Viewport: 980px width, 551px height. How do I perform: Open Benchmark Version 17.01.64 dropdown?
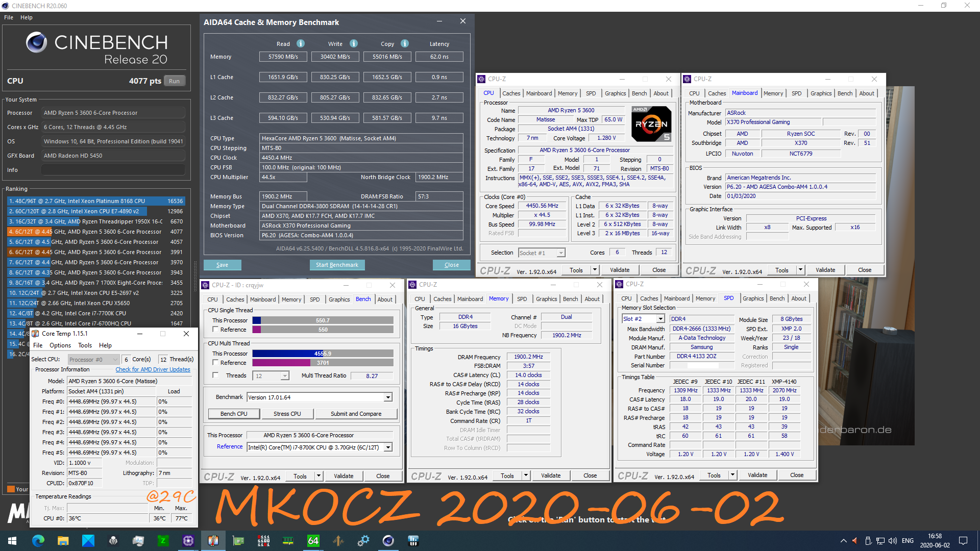pyautogui.click(x=388, y=397)
